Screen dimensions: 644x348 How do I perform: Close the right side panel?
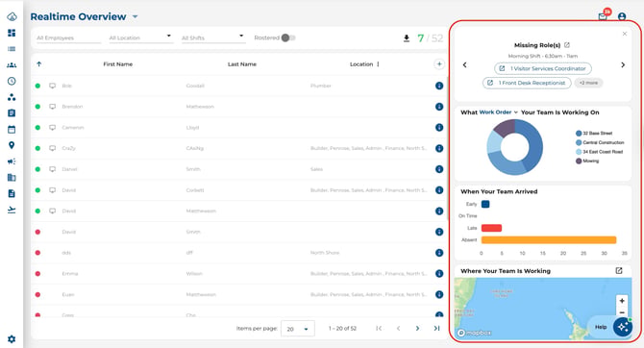point(624,34)
